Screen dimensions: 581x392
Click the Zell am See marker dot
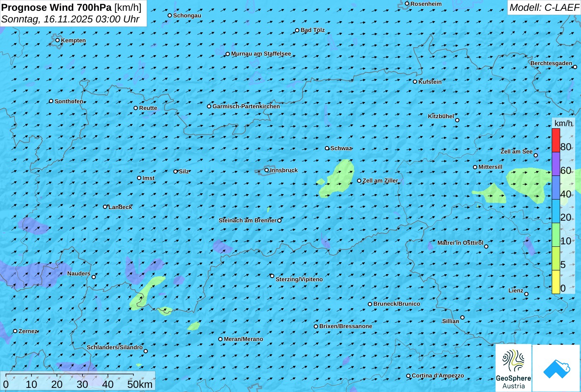(535, 156)
